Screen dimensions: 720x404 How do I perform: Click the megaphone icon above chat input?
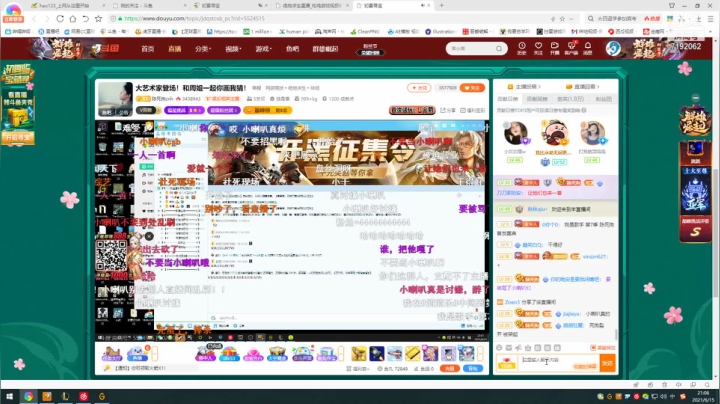coord(518,348)
